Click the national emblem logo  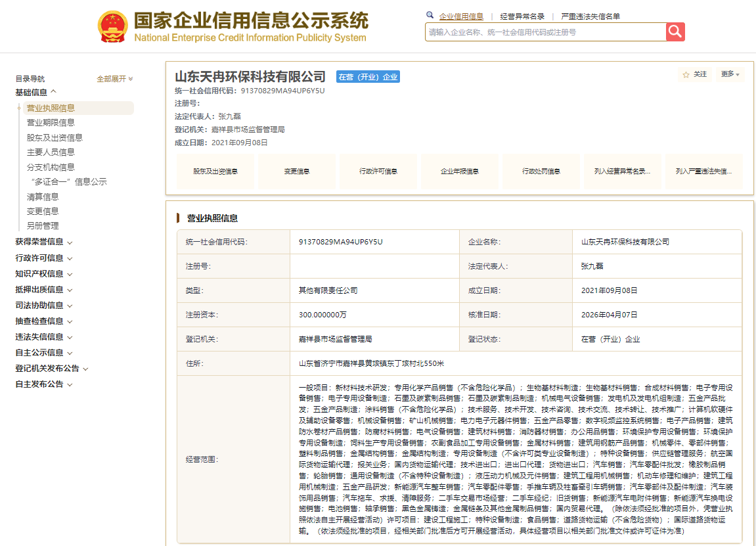pyautogui.click(x=113, y=26)
